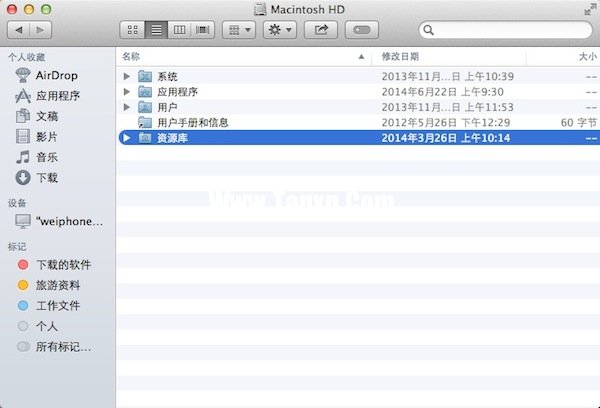This screenshot has height=408, width=600.
Task: Focus the Finder search field
Action: coord(505,30)
